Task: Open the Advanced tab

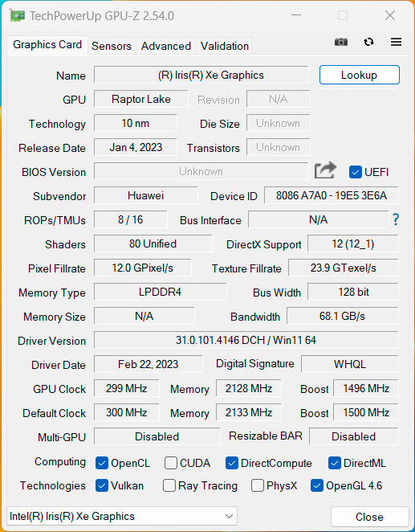Action: pos(166,46)
